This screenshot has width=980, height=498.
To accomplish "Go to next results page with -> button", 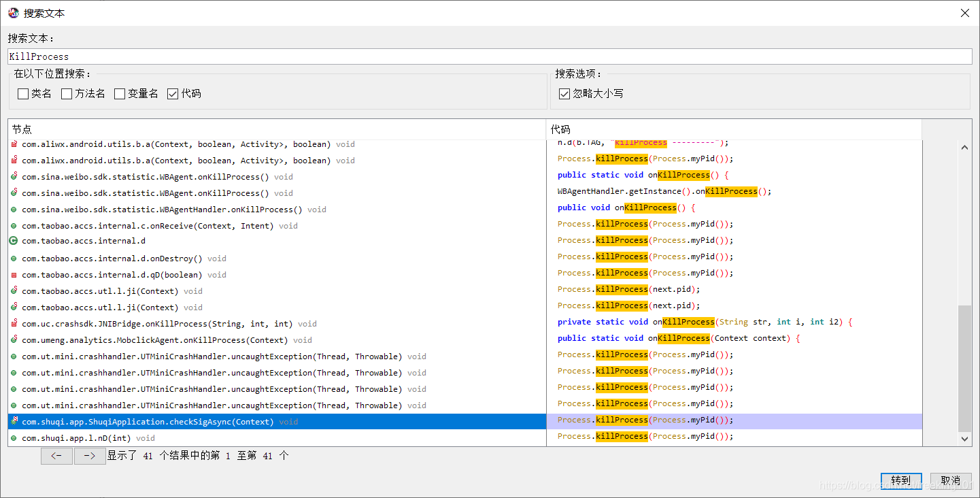I will click(x=90, y=456).
